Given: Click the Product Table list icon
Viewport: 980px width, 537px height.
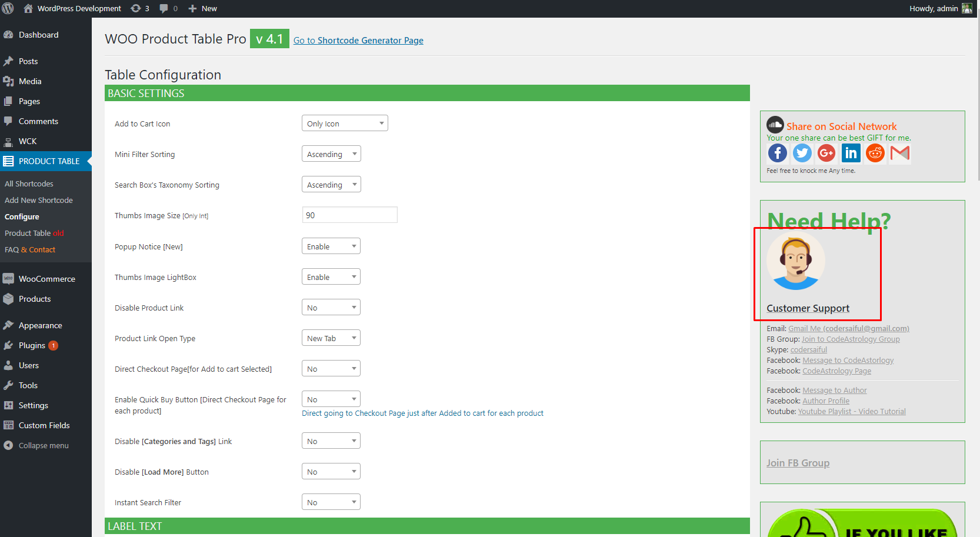Looking at the screenshot, I should coord(8,161).
